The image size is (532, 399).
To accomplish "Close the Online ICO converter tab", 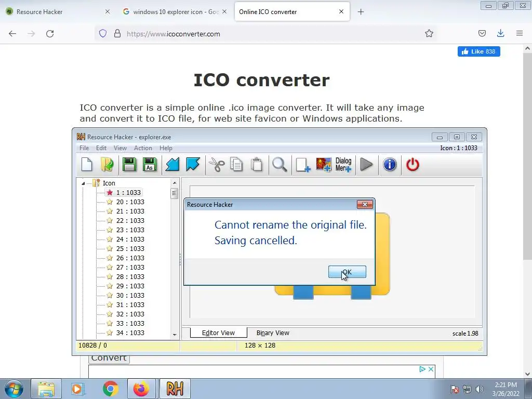I will pyautogui.click(x=341, y=11).
